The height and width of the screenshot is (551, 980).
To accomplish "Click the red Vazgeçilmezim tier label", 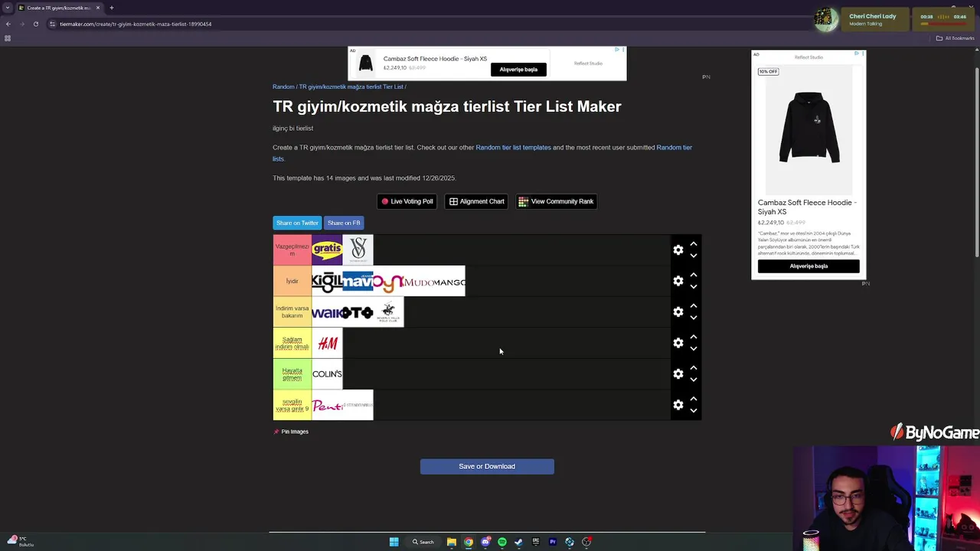I will [292, 250].
